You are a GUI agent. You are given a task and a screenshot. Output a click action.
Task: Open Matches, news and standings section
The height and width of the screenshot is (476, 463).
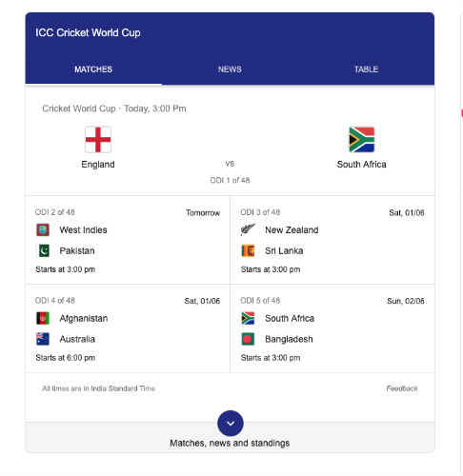(x=230, y=443)
